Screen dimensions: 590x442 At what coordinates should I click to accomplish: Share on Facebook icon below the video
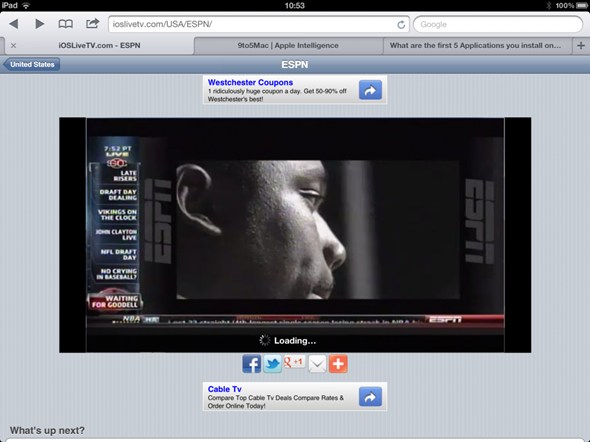(252, 364)
